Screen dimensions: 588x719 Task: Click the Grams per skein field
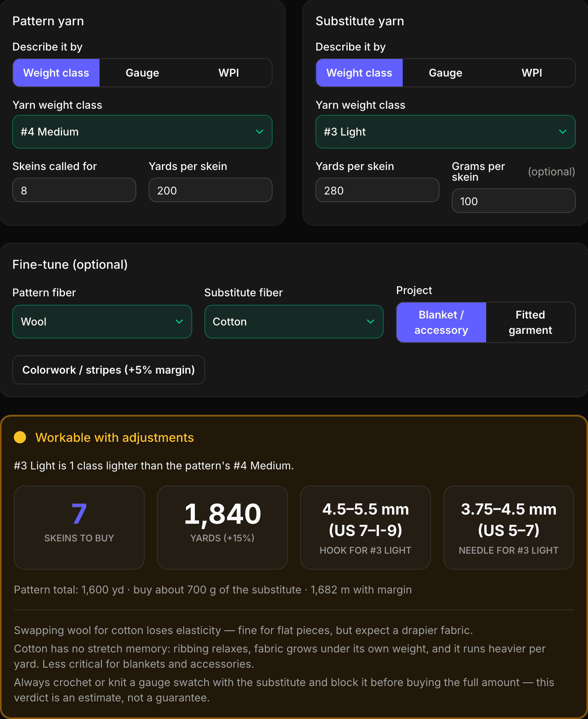[x=514, y=201]
